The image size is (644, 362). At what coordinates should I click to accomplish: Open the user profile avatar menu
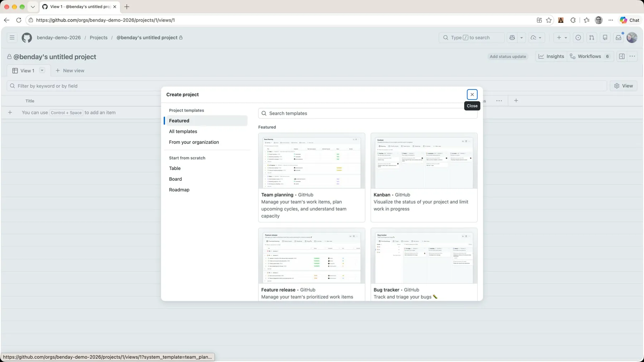point(632,38)
